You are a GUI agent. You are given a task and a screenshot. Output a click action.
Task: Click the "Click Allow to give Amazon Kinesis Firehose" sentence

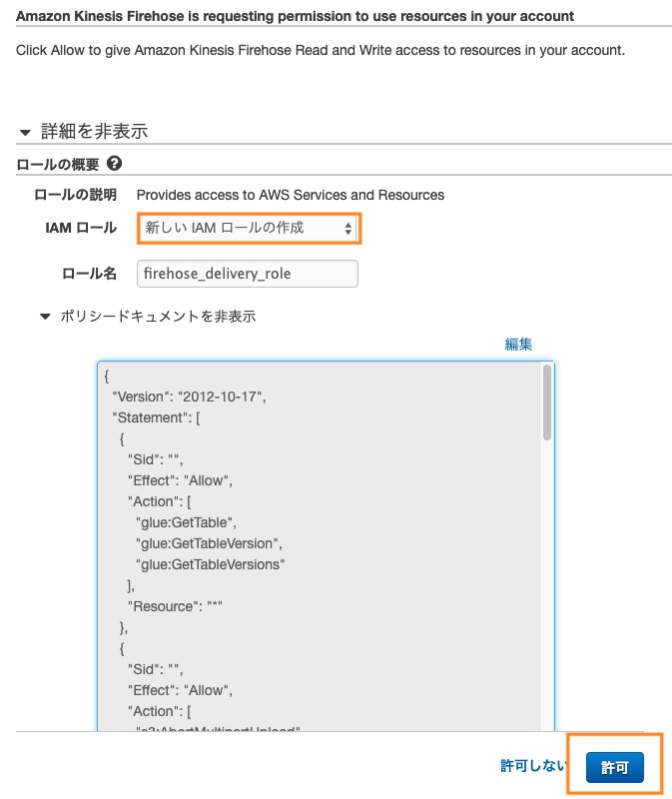(x=321, y=50)
